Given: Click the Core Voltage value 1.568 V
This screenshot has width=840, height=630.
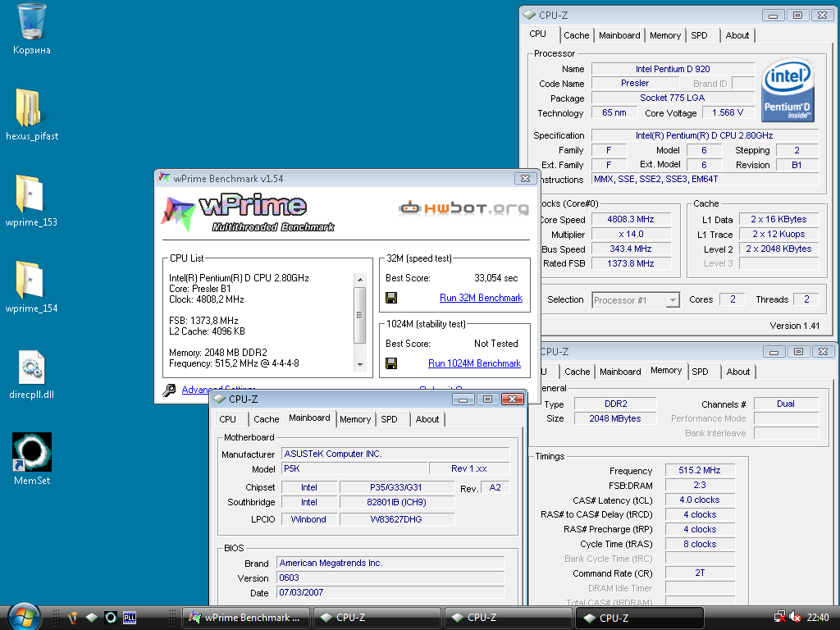Looking at the screenshot, I should pos(728,112).
